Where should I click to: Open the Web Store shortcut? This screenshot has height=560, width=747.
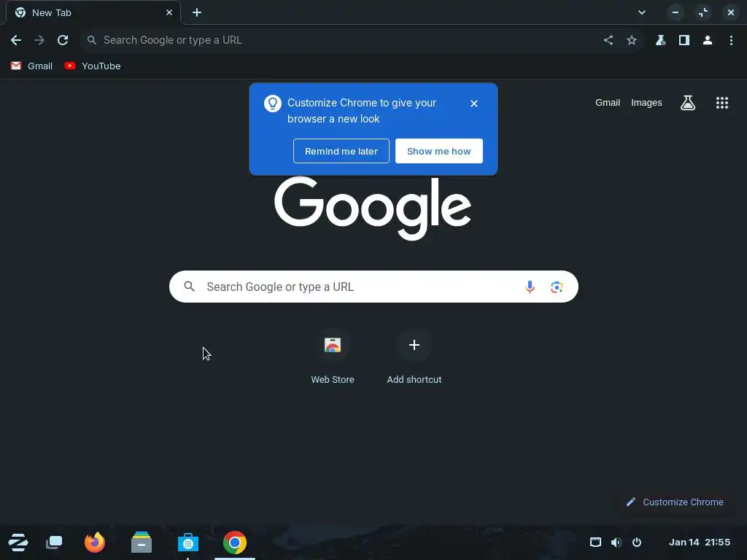(333, 357)
